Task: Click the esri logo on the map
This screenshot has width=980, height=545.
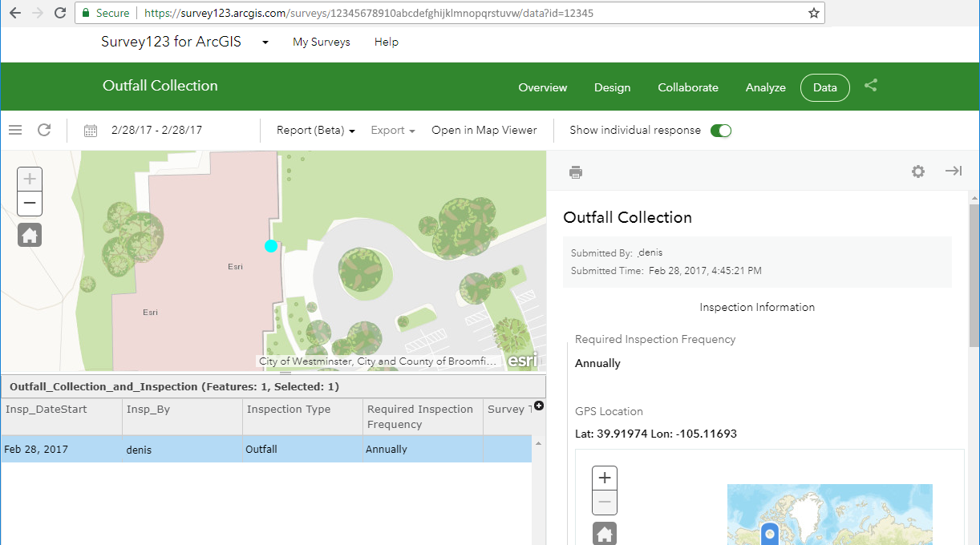Action: point(523,361)
